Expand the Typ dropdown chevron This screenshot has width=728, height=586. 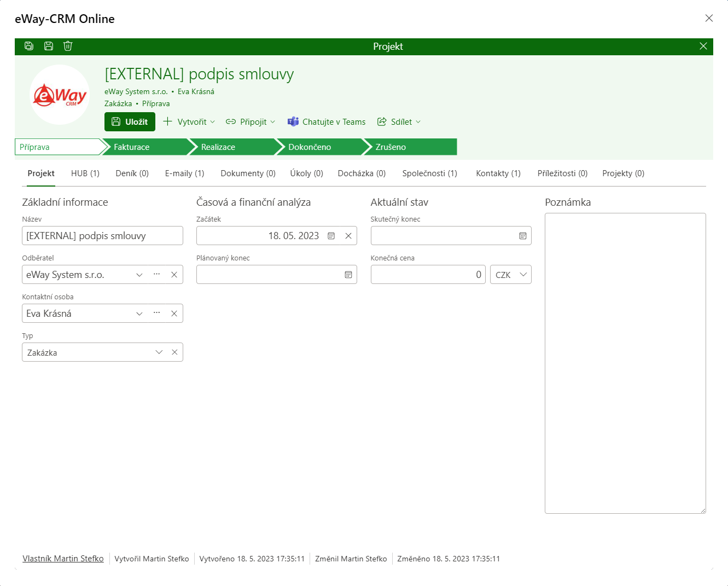click(159, 352)
